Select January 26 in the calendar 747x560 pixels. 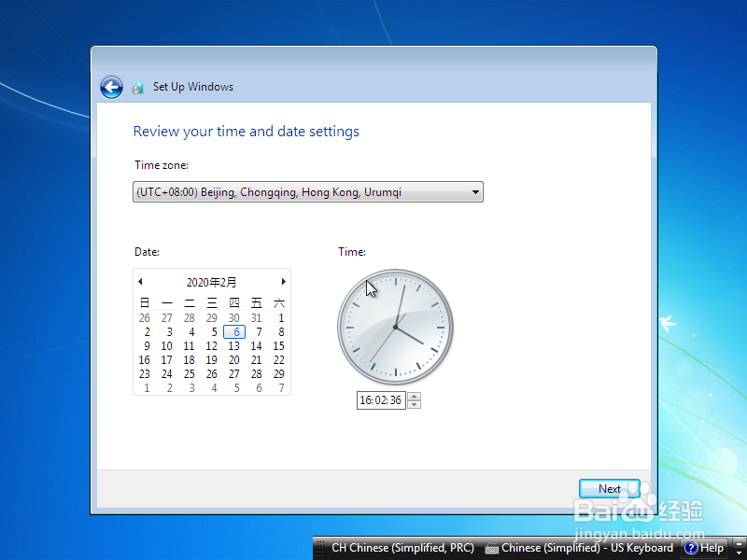(145, 318)
